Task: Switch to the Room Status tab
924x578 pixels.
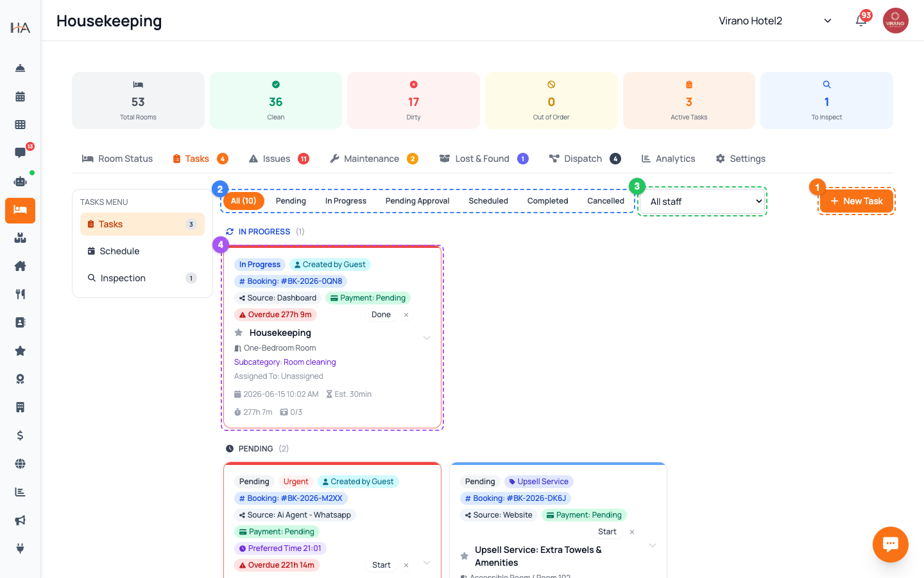Action: [x=117, y=159]
